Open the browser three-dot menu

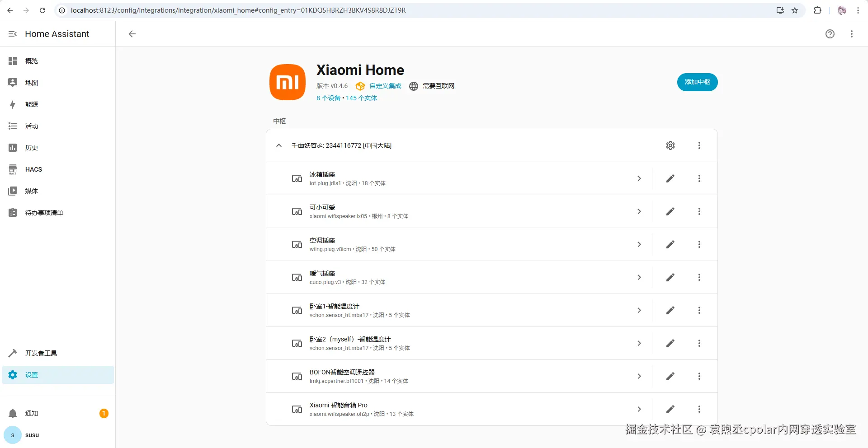[x=858, y=10]
